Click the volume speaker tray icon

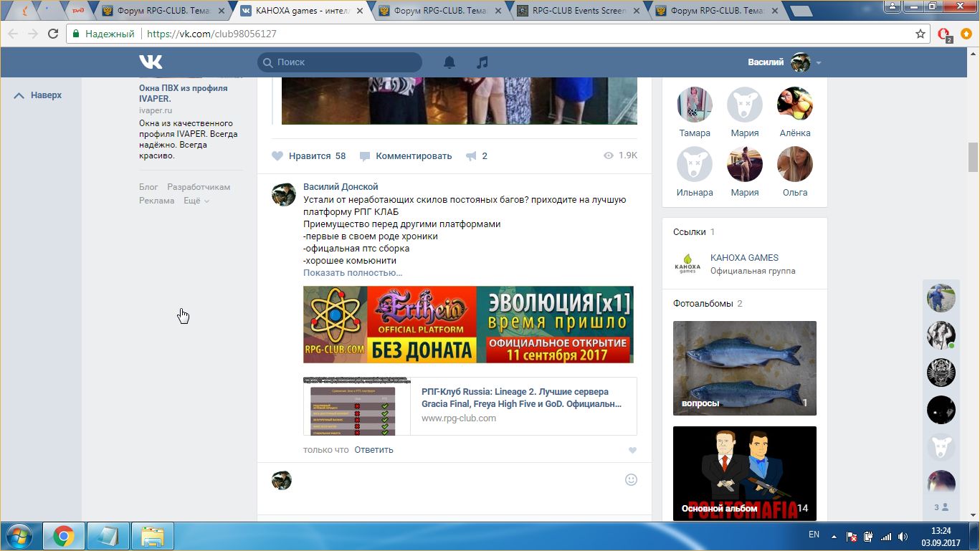pos(903,536)
